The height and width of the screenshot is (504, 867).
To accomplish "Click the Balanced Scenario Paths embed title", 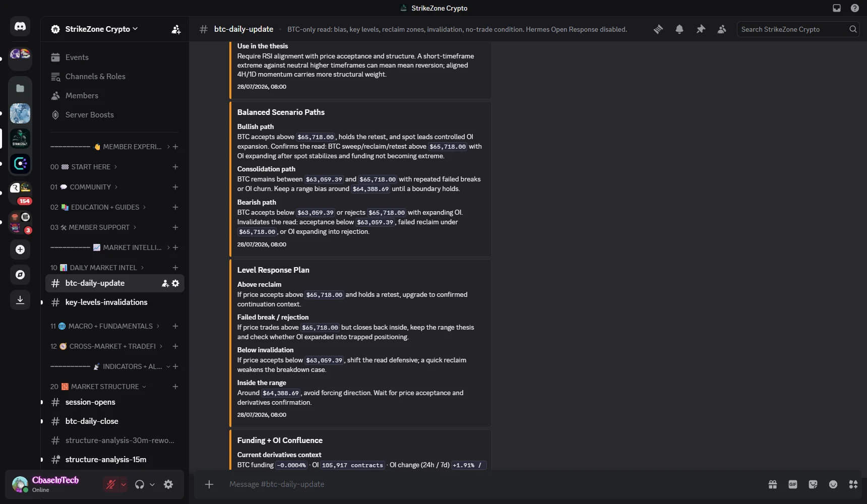I will click(281, 112).
